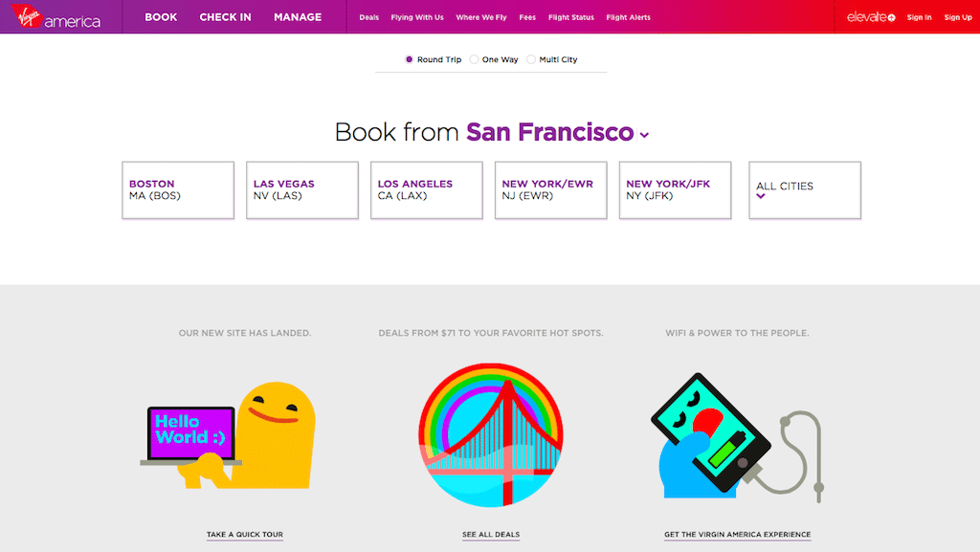Viewport: 980px width, 552px height.
Task: Click Take a Quick Tour link
Action: [244, 535]
